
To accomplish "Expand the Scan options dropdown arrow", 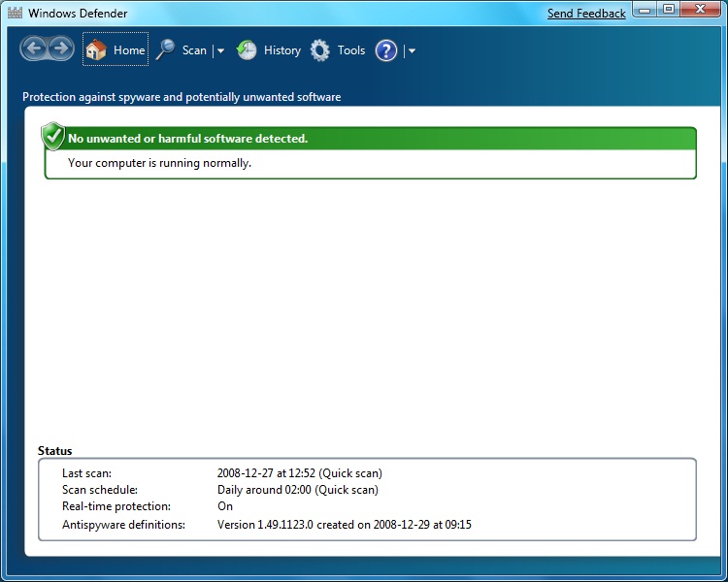I will pos(221,50).
